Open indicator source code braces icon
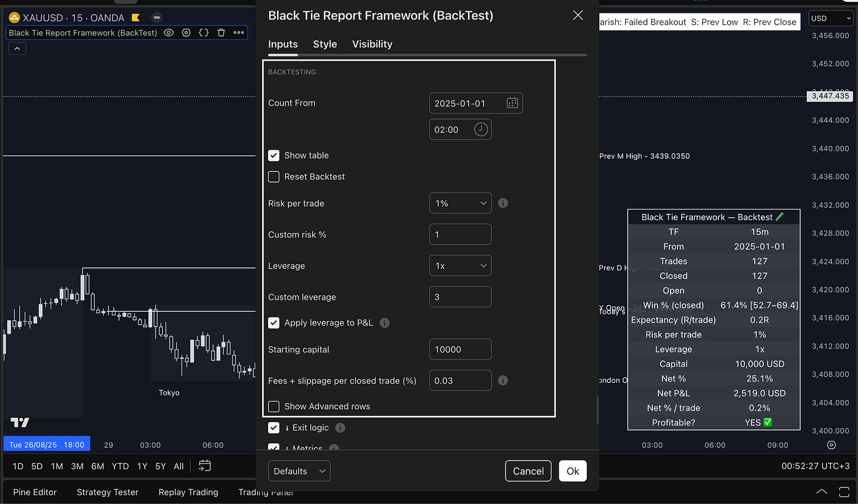Screen dimensions: 858x504 click(203, 33)
